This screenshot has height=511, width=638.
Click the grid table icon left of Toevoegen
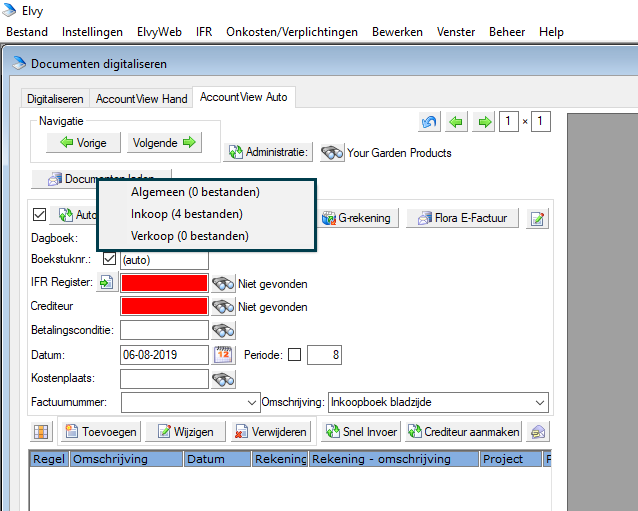(41, 432)
